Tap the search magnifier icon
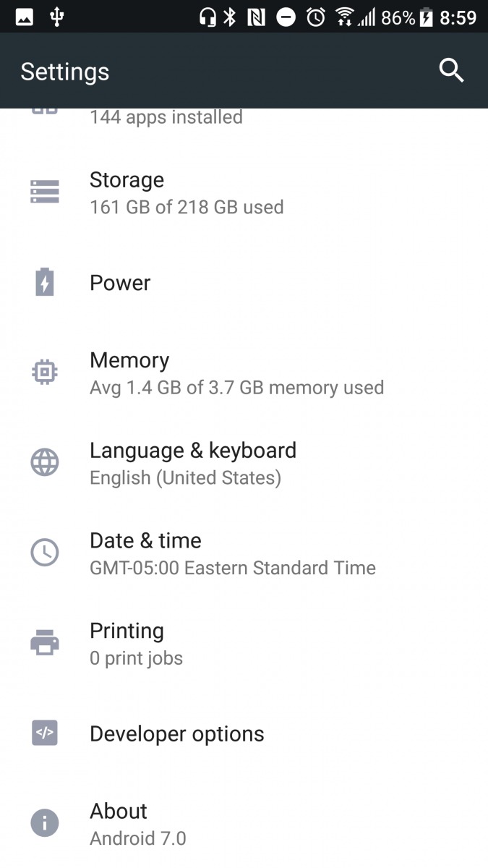The height and width of the screenshot is (868, 488). 451,71
